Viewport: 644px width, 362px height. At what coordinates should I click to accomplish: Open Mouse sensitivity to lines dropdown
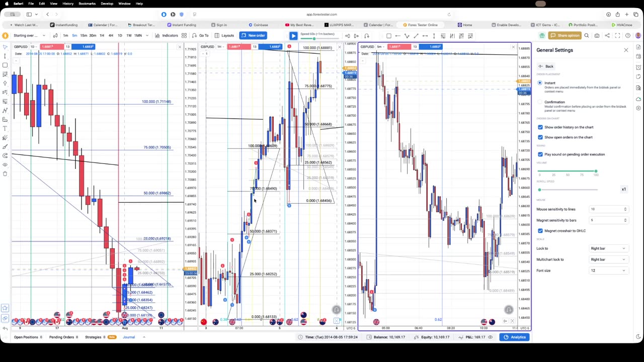pos(608,209)
